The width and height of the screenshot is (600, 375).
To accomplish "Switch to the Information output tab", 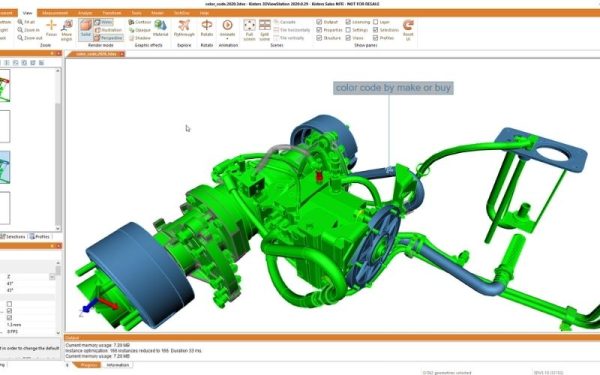I will click(x=117, y=365).
